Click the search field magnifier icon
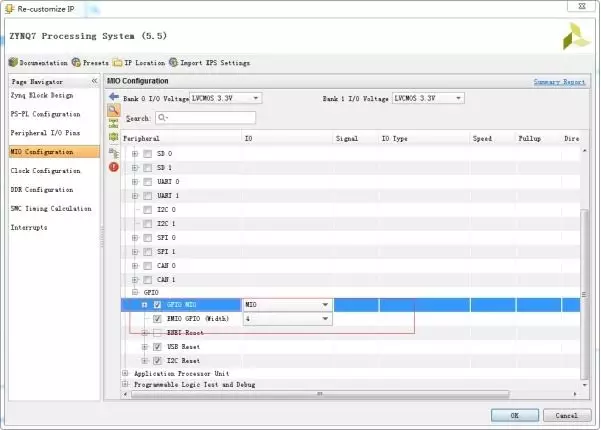Viewport: 601px width, 430px height. tap(162, 118)
